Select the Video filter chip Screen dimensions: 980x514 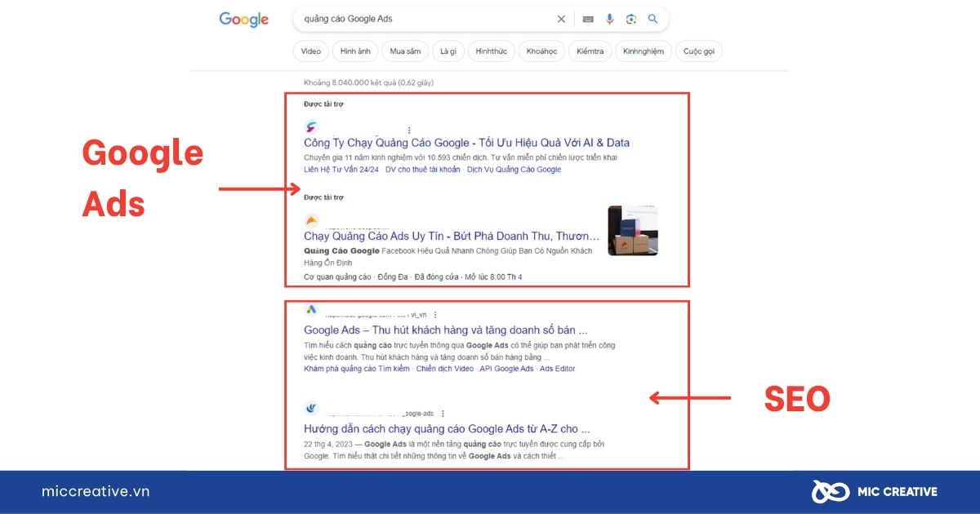[310, 51]
